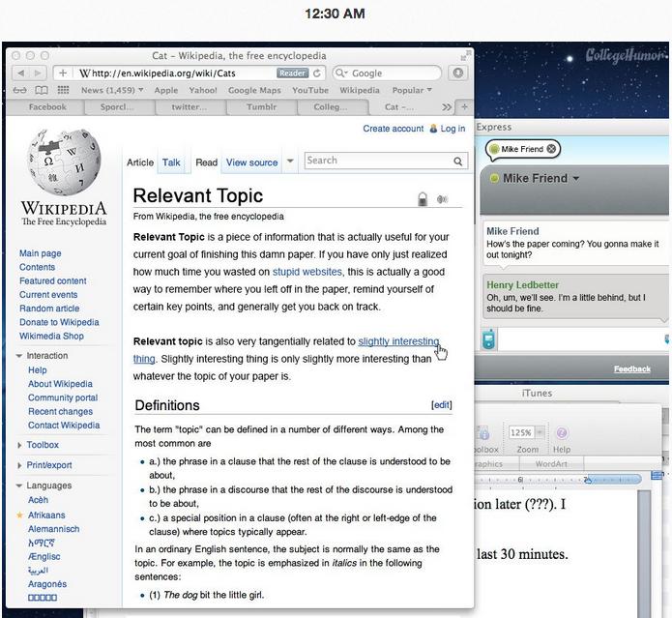The width and height of the screenshot is (672, 618).
Task: Open the Talk tab on Wikipedia
Action: [171, 162]
